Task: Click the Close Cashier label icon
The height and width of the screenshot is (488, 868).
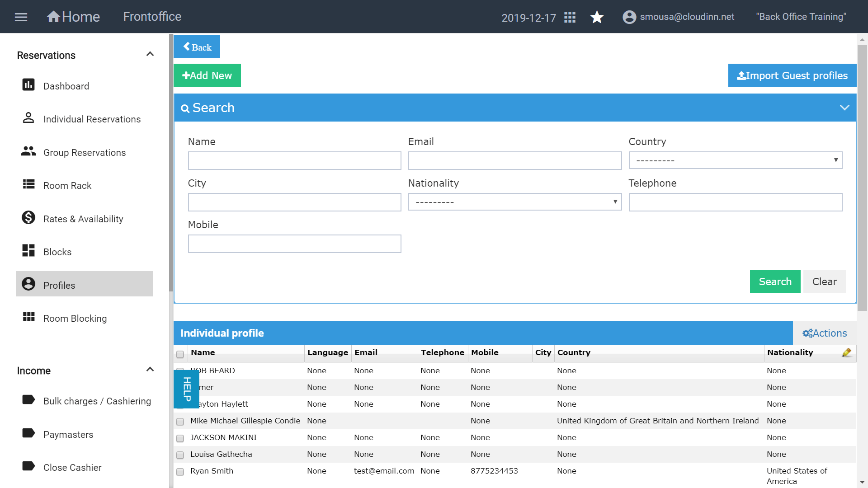Action: (x=28, y=466)
